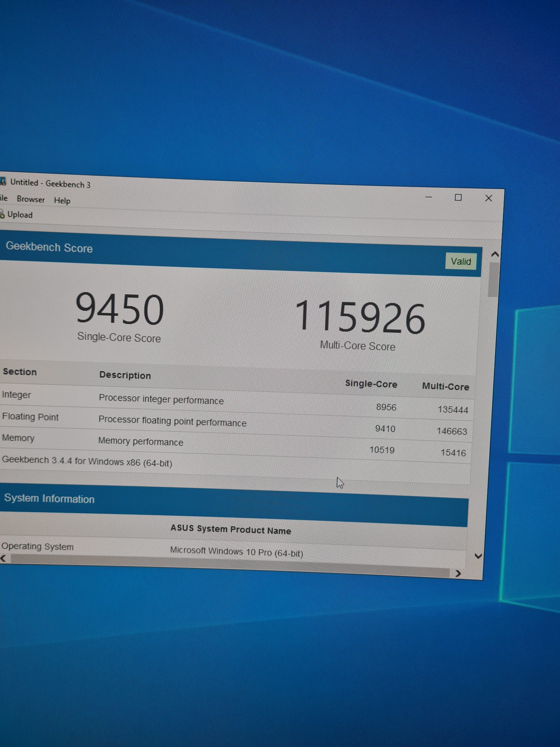Click the Upload toolbar button

[x=16, y=215]
